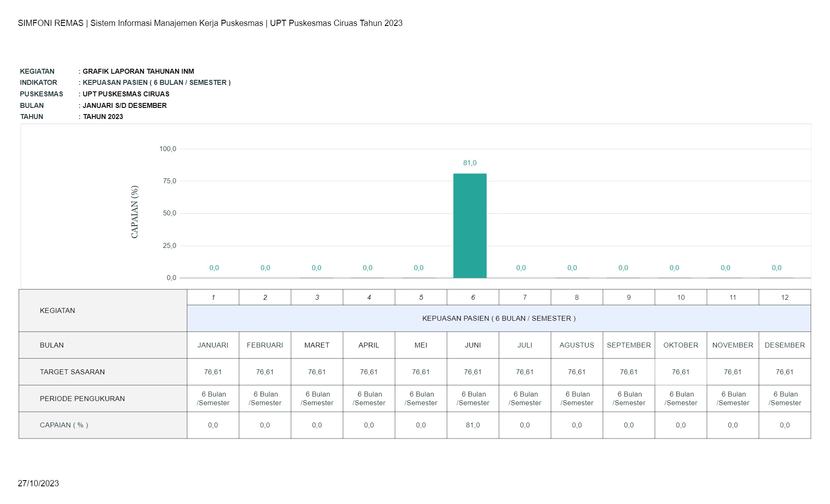Click the TARGET SASARAN row label
The height and width of the screenshot is (504, 830).
click(72, 372)
